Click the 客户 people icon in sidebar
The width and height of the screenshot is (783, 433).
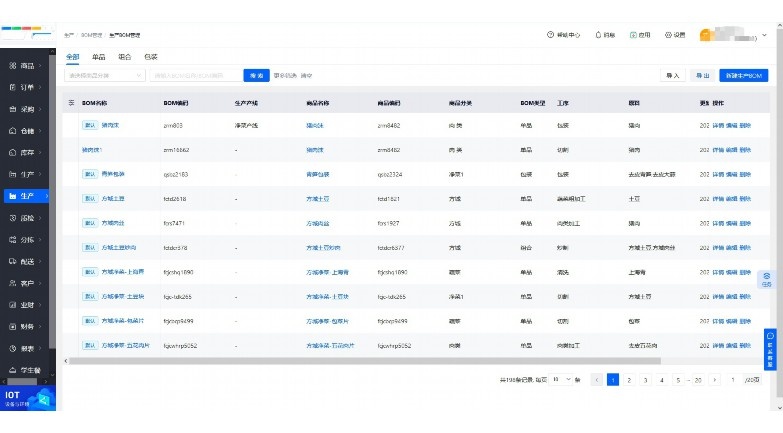click(13, 283)
